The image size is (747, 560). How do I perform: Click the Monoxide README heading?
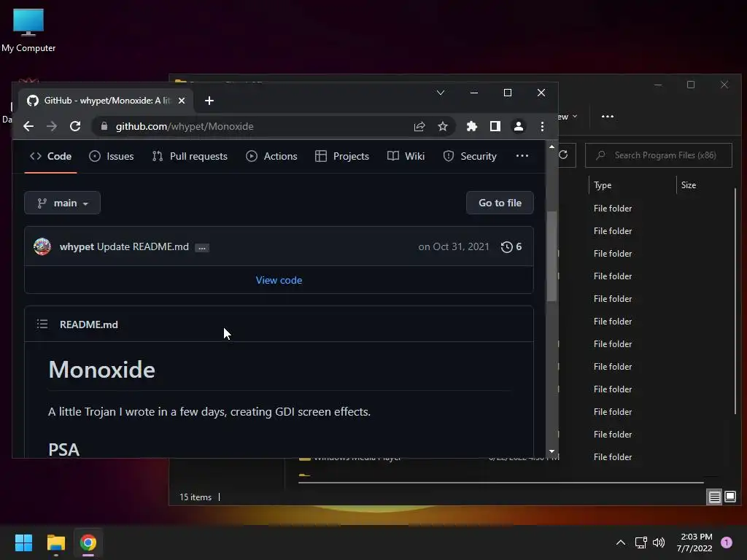[x=102, y=370]
